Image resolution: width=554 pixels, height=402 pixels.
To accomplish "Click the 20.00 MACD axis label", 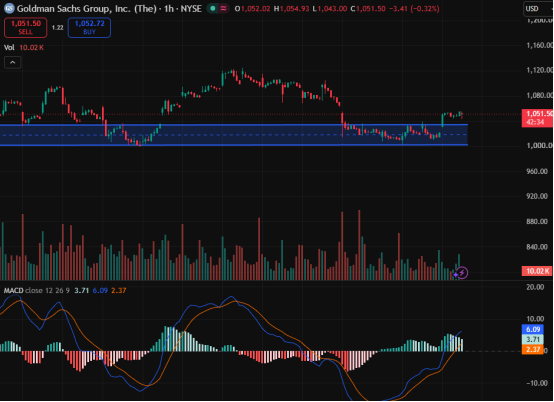I will [535, 287].
